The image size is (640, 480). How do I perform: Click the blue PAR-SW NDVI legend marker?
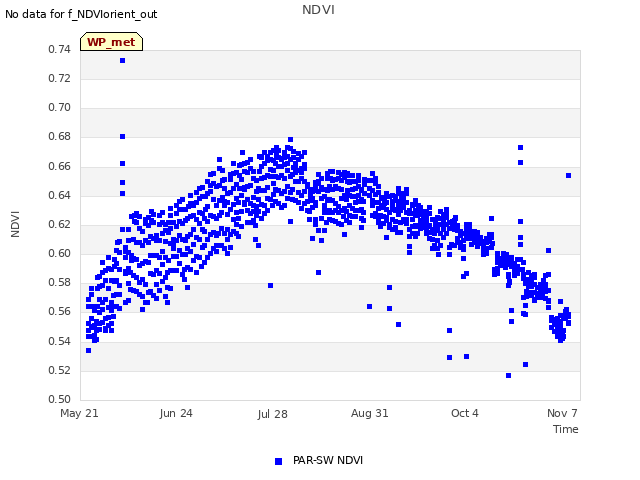coord(278,461)
